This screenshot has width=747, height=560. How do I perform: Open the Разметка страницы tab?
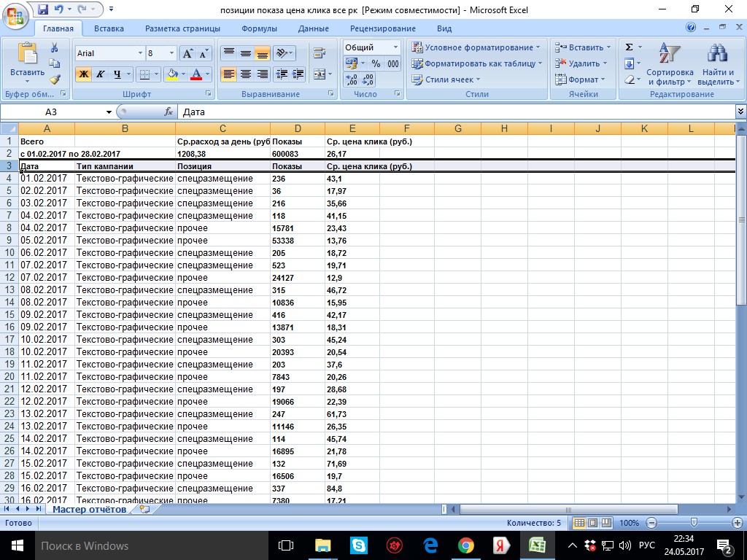point(182,28)
